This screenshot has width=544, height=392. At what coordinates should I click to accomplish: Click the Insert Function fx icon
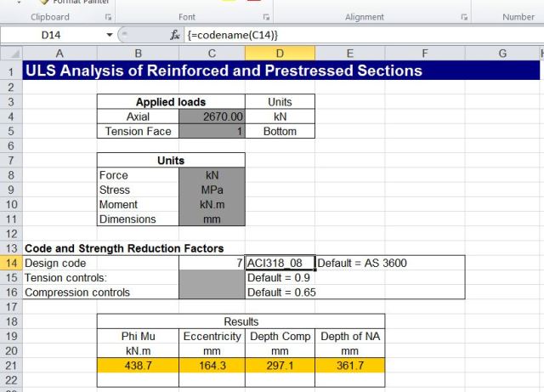174,35
